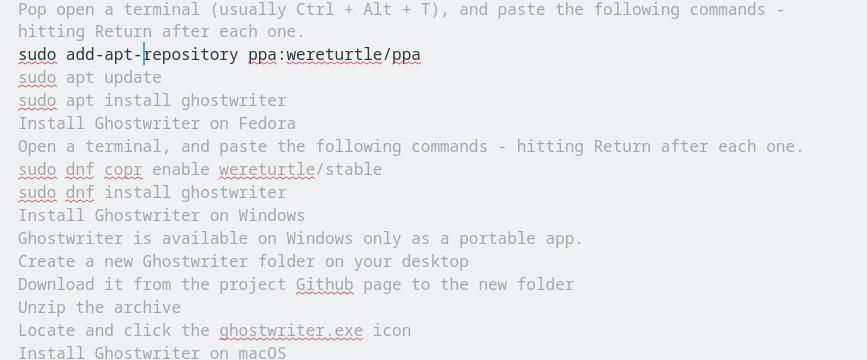Screen dimensions: 867x360
Task: Click "wereturtle" in the dnf copr line
Action: pyautogui.click(x=267, y=169)
